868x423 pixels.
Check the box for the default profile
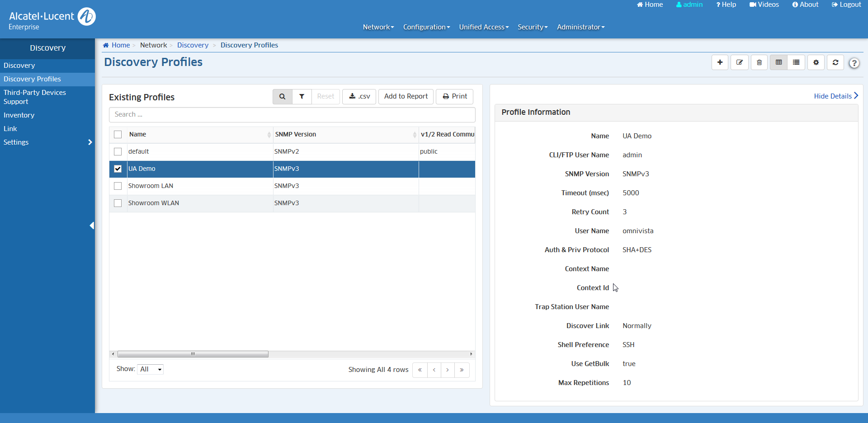click(118, 151)
